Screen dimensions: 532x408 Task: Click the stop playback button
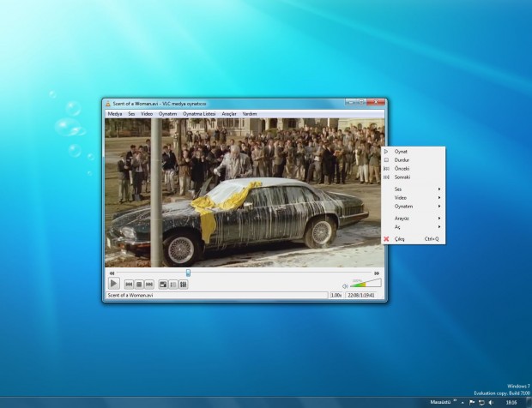point(138,284)
